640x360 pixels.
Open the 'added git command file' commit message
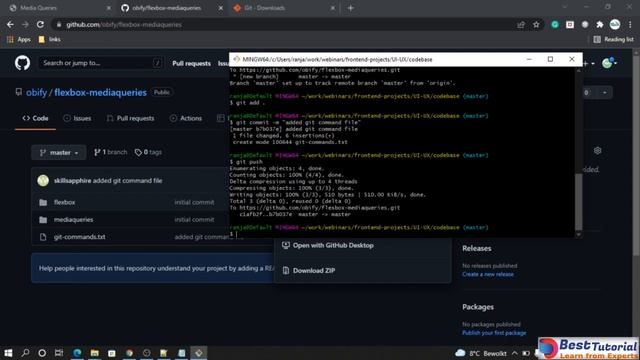pyautogui.click(x=127, y=180)
